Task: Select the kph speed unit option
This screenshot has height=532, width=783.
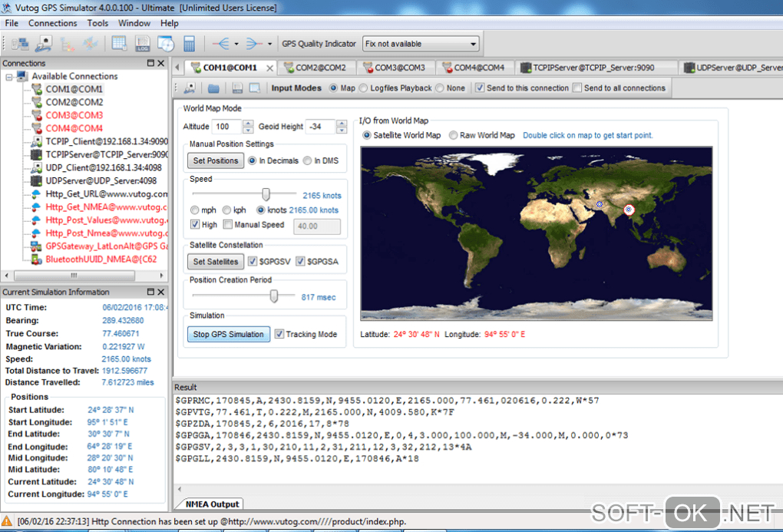Action: (x=227, y=210)
